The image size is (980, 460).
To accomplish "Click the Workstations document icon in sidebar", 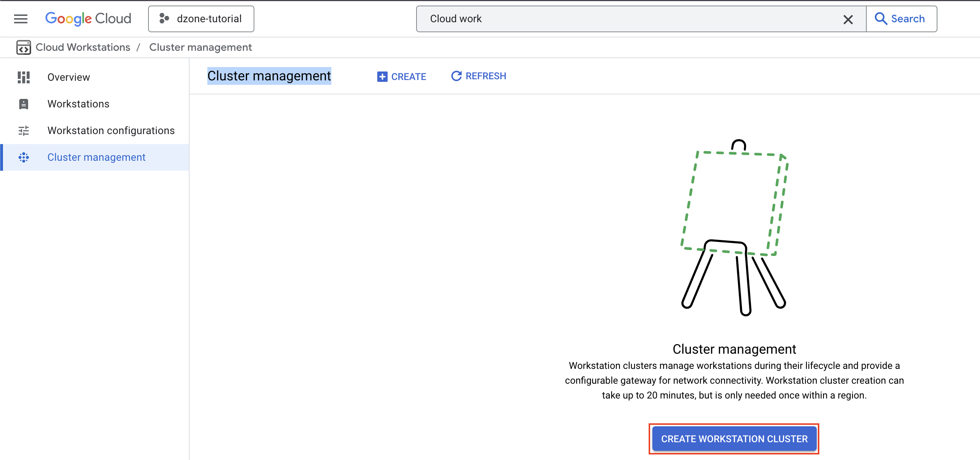I will pyautogui.click(x=23, y=103).
